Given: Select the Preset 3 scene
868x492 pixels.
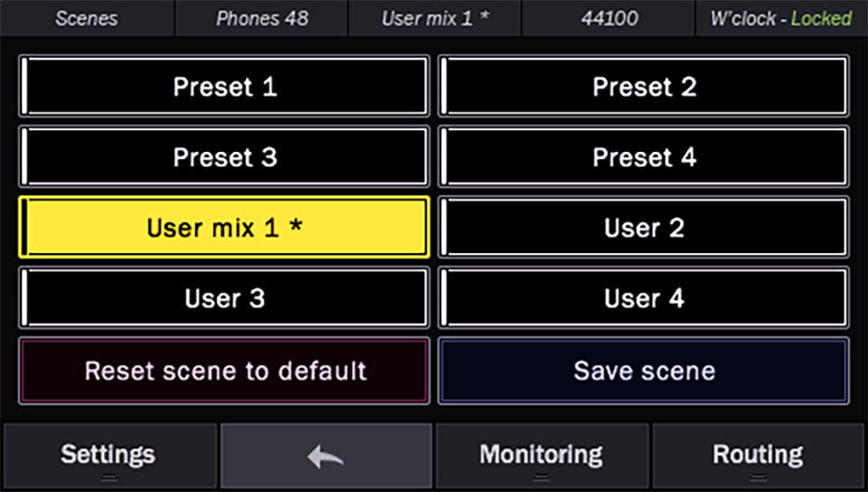Looking at the screenshot, I should coord(224,157).
